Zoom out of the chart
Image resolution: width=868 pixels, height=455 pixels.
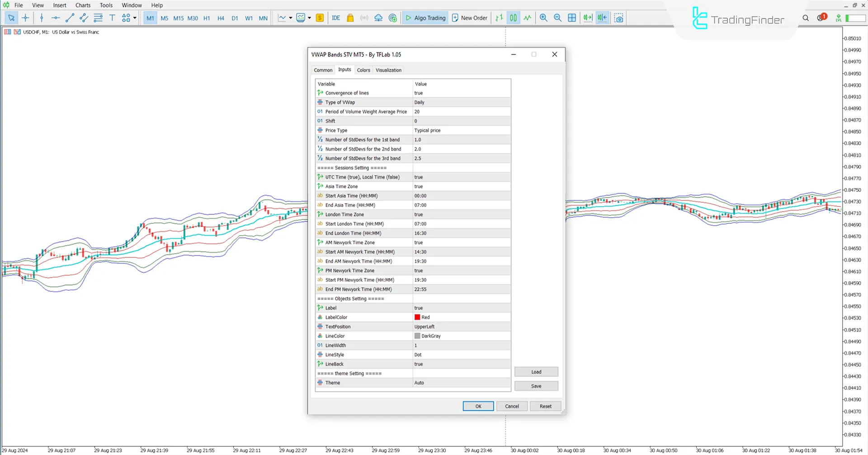557,18
